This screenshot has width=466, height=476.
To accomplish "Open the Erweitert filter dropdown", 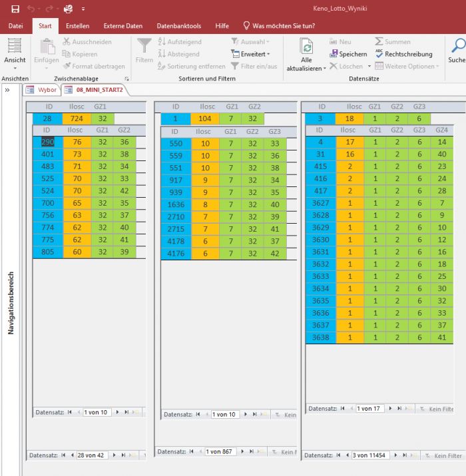I will (x=250, y=54).
